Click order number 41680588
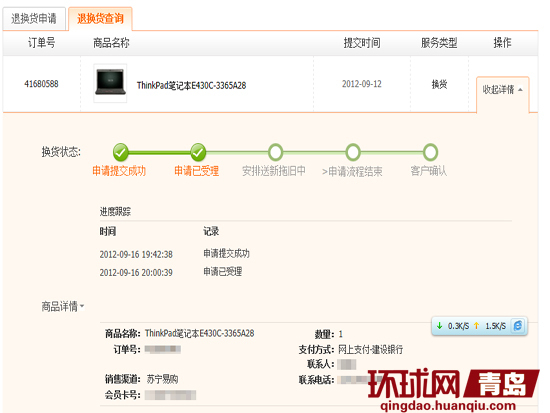This screenshot has height=413, width=550. click(41, 84)
